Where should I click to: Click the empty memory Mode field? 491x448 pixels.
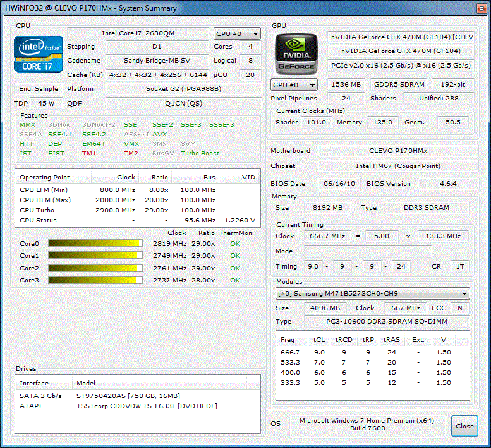pyautogui.click(x=368, y=251)
